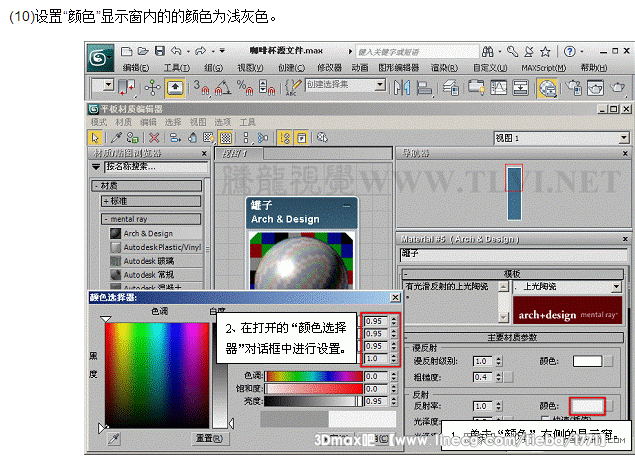This screenshot has width=635, height=457.
Task: Click the binoculars search icon
Action: point(488,51)
